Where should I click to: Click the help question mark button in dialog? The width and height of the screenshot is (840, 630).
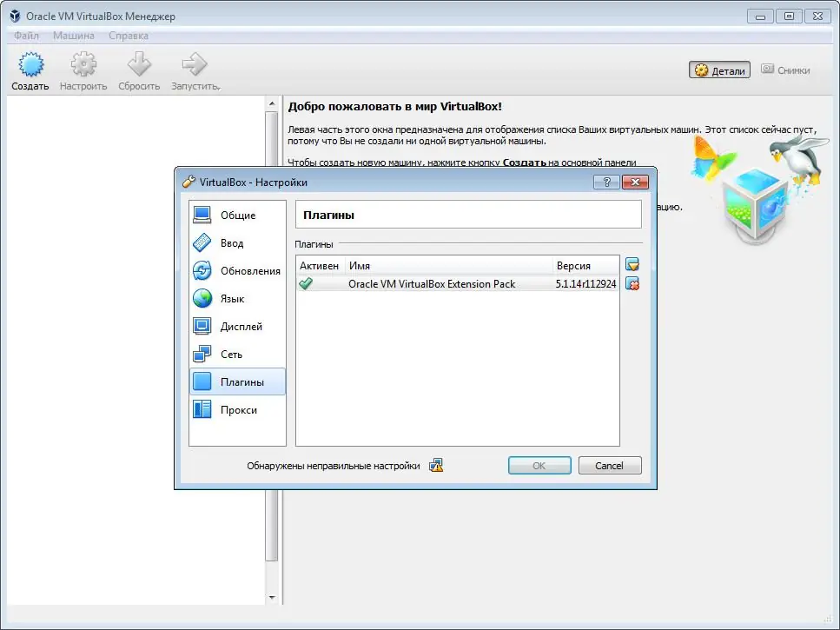point(606,182)
